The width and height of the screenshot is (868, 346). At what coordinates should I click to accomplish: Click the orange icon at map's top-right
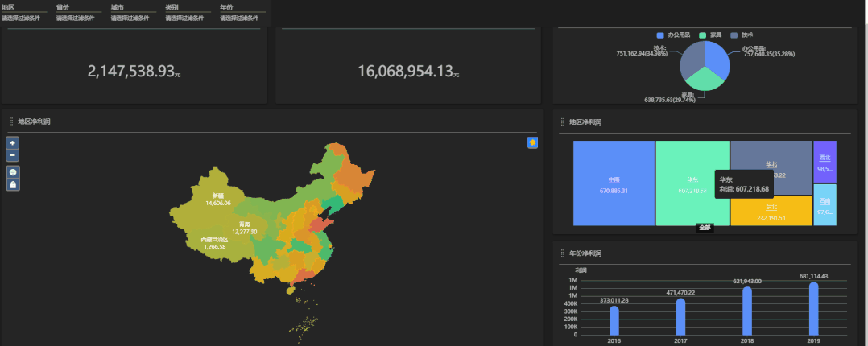532,142
